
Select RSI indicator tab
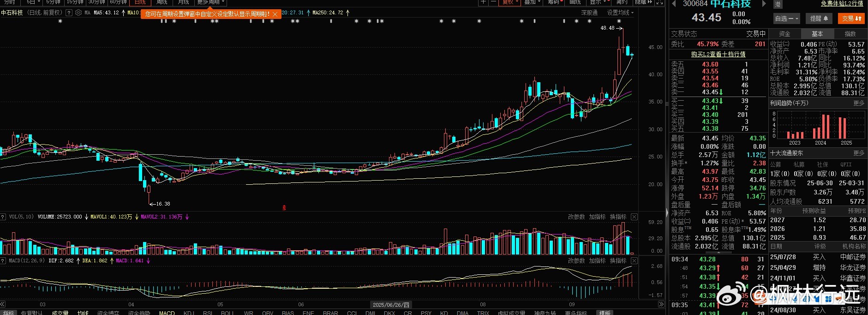pyautogui.click(x=208, y=313)
